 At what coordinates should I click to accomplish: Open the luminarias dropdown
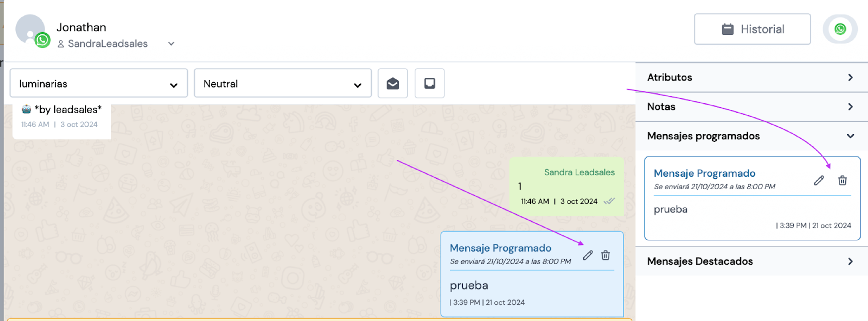tap(99, 83)
